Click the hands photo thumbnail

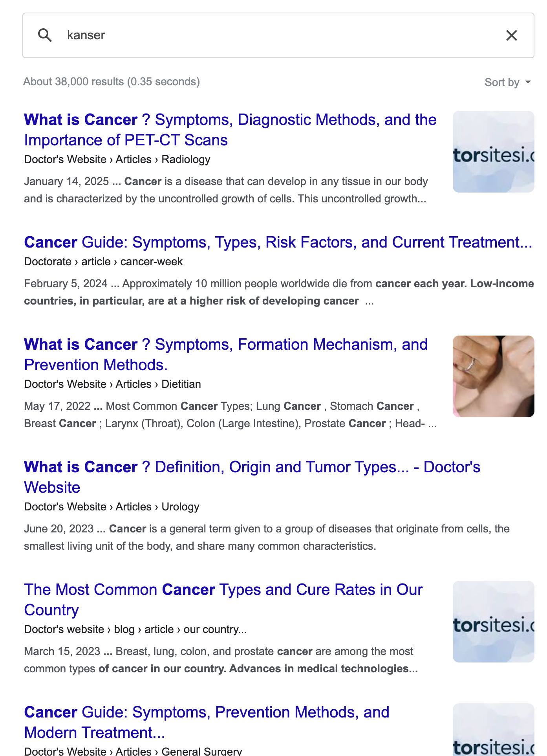coord(493,376)
